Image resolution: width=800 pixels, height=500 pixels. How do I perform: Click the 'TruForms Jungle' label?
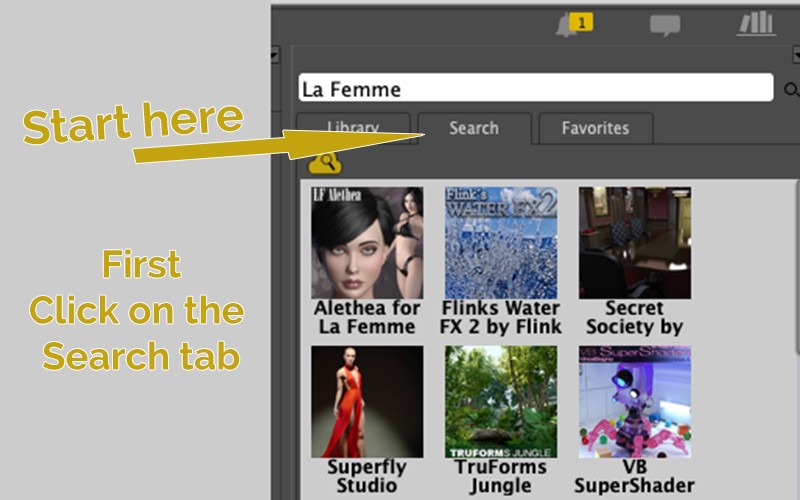501,476
